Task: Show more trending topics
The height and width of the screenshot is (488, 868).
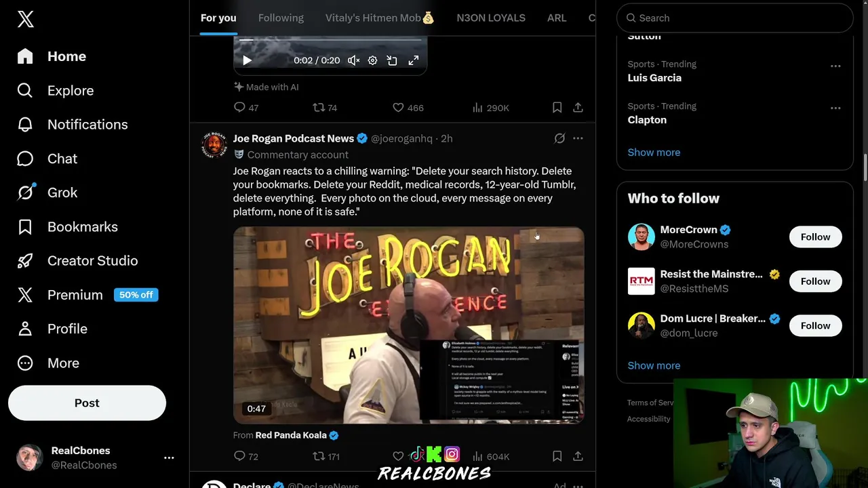Action: tap(654, 152)
